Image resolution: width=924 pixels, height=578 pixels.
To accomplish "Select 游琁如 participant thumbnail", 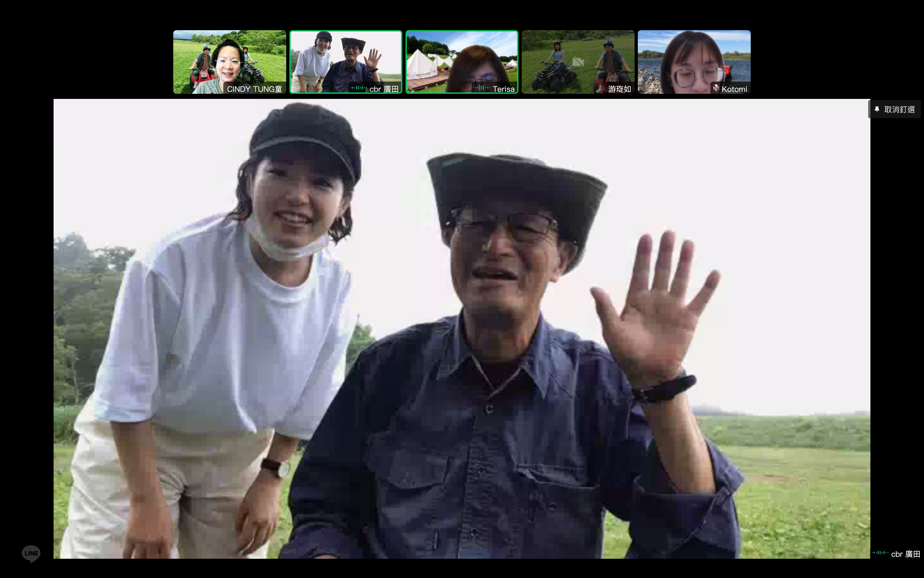I will click(x=578, y=62).
